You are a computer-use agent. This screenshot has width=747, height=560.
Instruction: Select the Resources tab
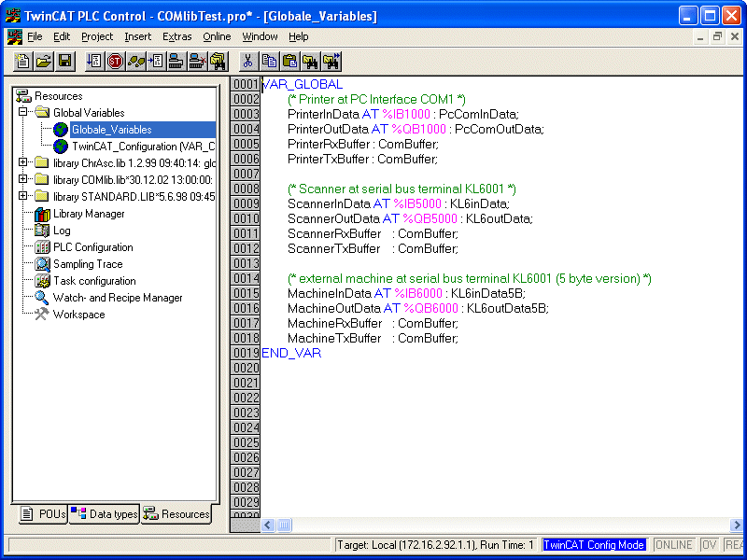coord(176,514)
